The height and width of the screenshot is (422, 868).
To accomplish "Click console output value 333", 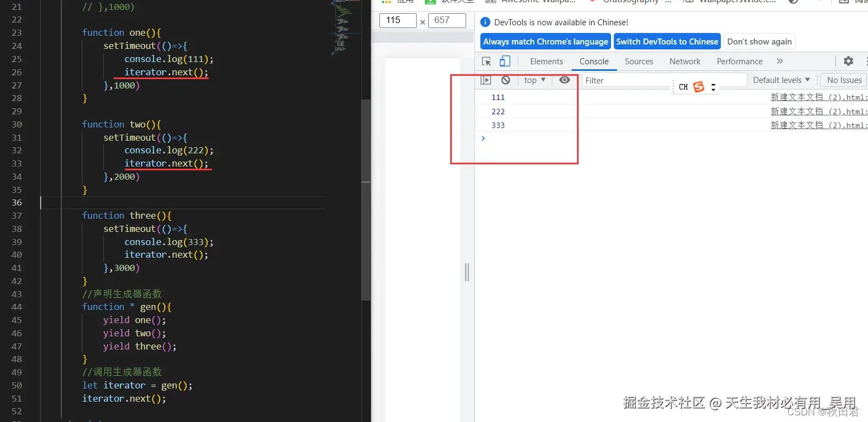I will (498, 125).
